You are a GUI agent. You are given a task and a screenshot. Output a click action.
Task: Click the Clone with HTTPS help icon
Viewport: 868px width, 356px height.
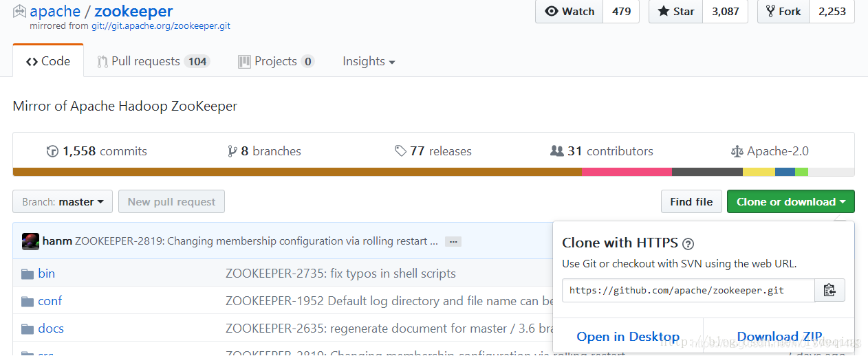(x=688, y=243)
